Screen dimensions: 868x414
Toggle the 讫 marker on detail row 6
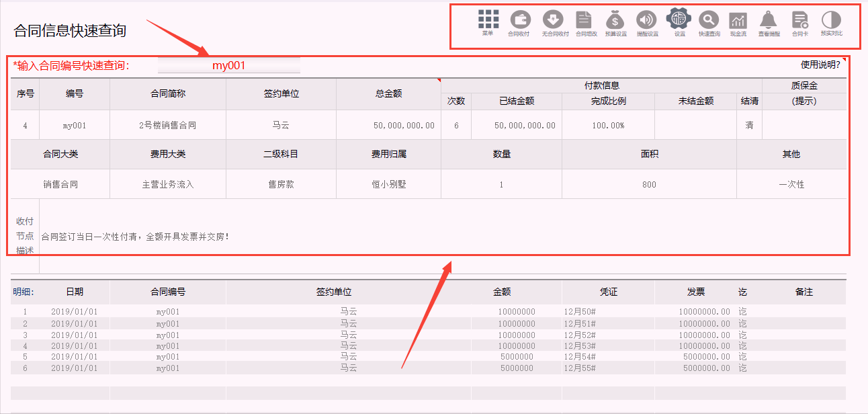click(742, 367)
